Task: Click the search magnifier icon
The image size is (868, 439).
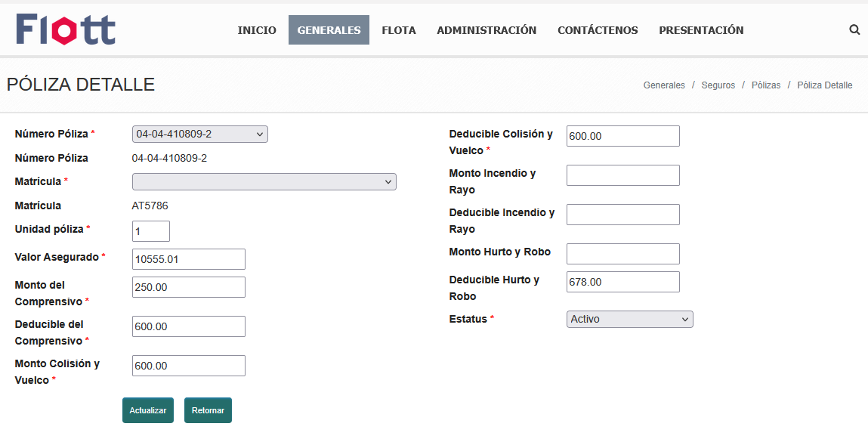Action: [854, 30]
